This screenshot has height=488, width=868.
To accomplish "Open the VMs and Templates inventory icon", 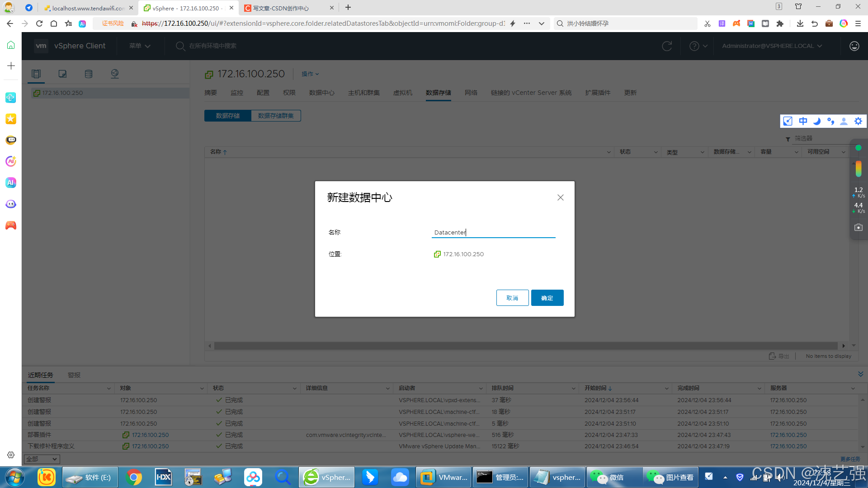I will 62,74.
